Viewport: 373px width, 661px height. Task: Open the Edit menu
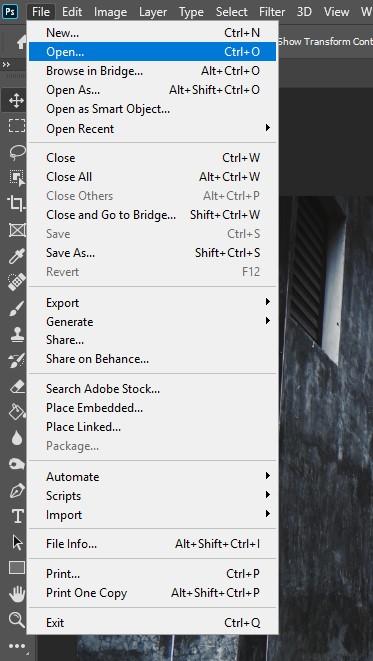click(72, 12)
